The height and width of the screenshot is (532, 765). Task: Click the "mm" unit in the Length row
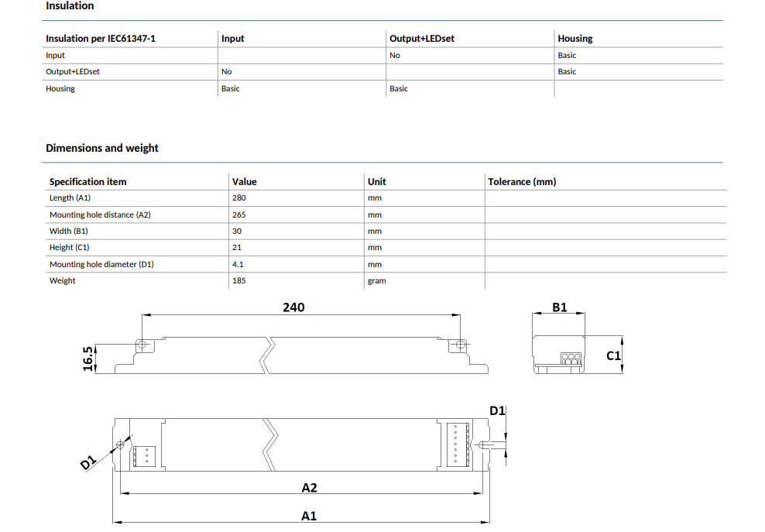pyautogui.click(x=375, y=198)
